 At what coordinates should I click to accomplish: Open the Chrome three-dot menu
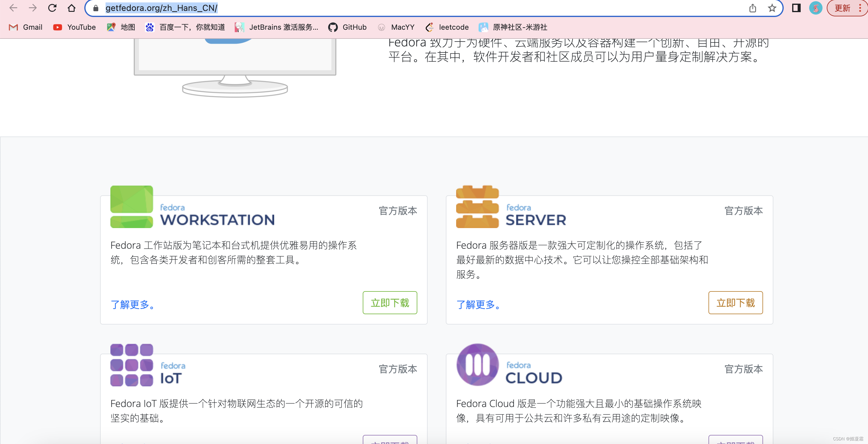pos(860,8)
